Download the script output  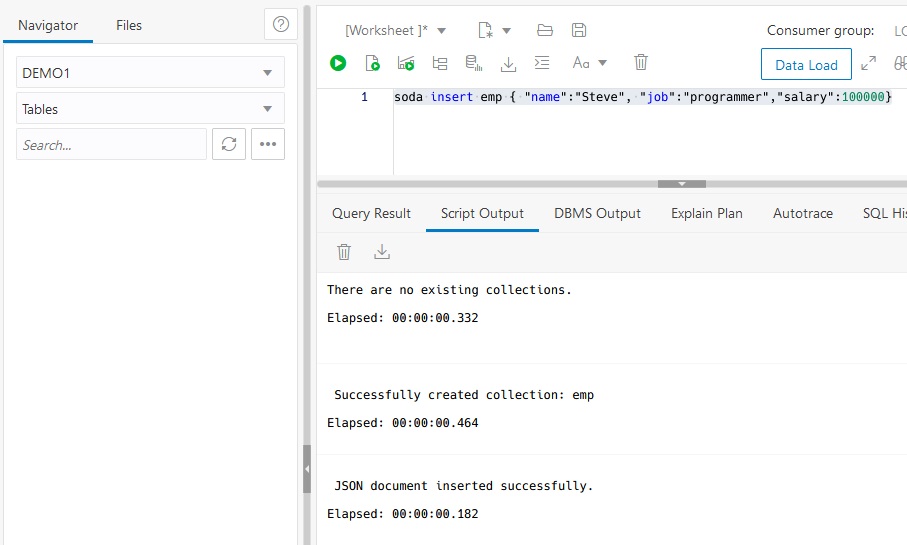click(x=381, y=252)
